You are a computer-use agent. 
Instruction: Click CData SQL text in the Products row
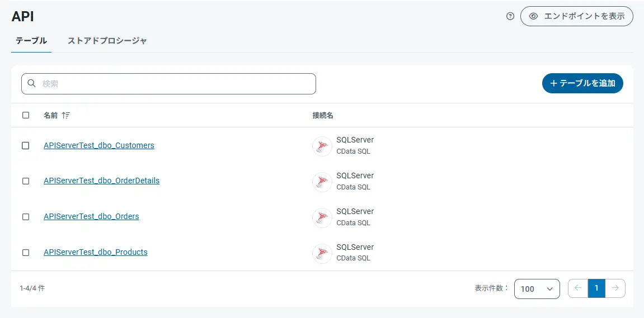(353, 259)
